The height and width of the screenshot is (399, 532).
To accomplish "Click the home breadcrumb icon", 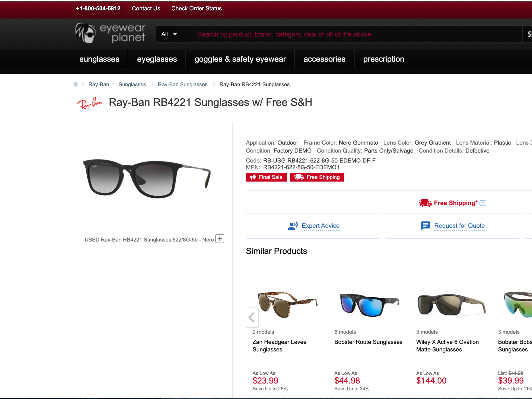I will coord(75,84).
